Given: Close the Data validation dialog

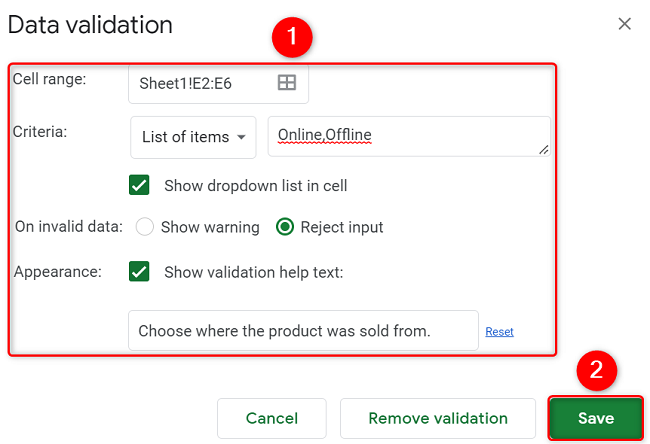Looking at the screenshot, I should (x=624, y=24).
